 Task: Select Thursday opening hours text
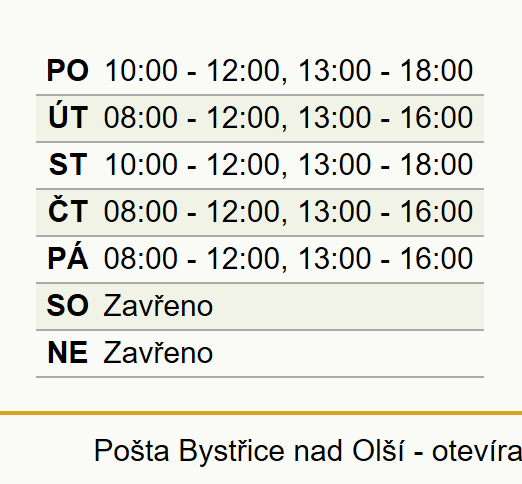click(288, 211)
